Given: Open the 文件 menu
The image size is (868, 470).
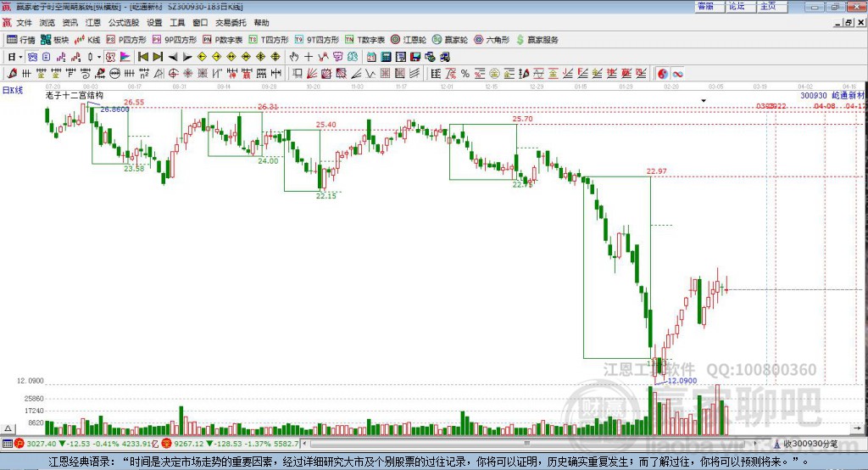Looking at the screenshot, I should click(24, 23).
